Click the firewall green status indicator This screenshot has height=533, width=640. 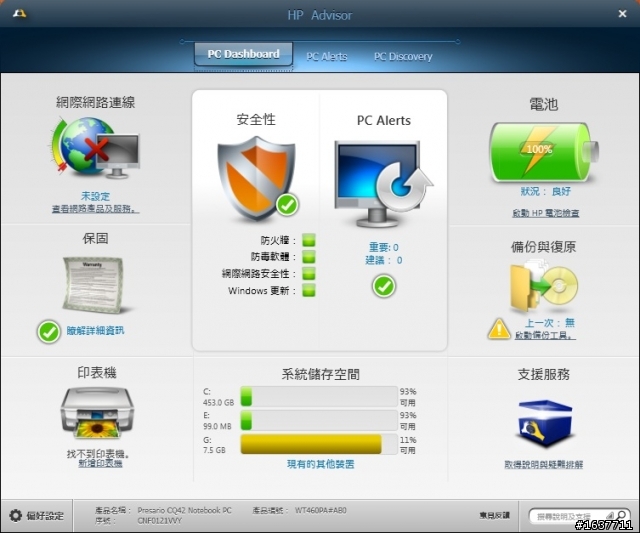coord(309,240)
